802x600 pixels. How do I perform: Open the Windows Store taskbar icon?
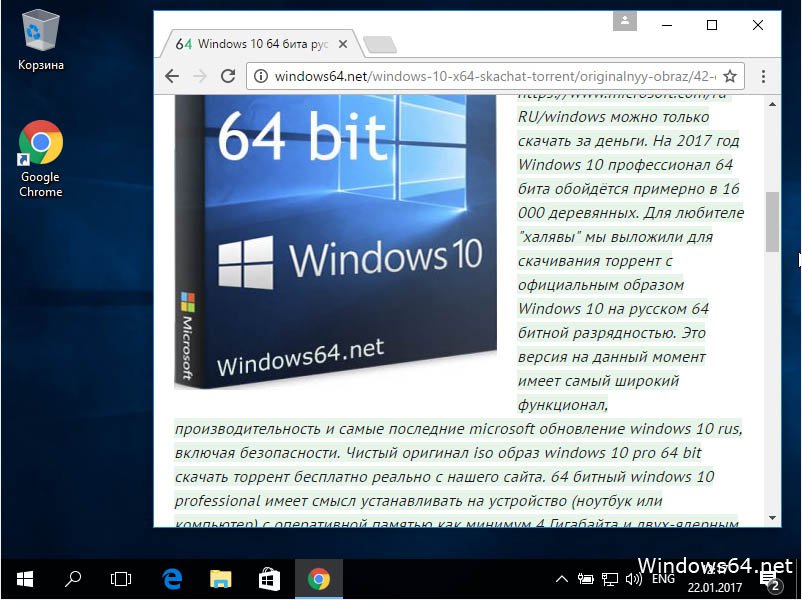(x=269, y=579)
